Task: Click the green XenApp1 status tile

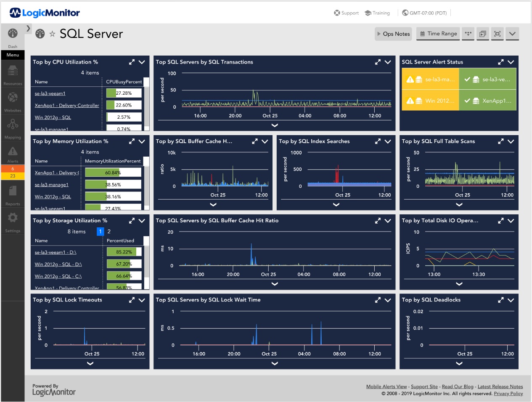Action: pyautogui.click(x=487, y=101)
